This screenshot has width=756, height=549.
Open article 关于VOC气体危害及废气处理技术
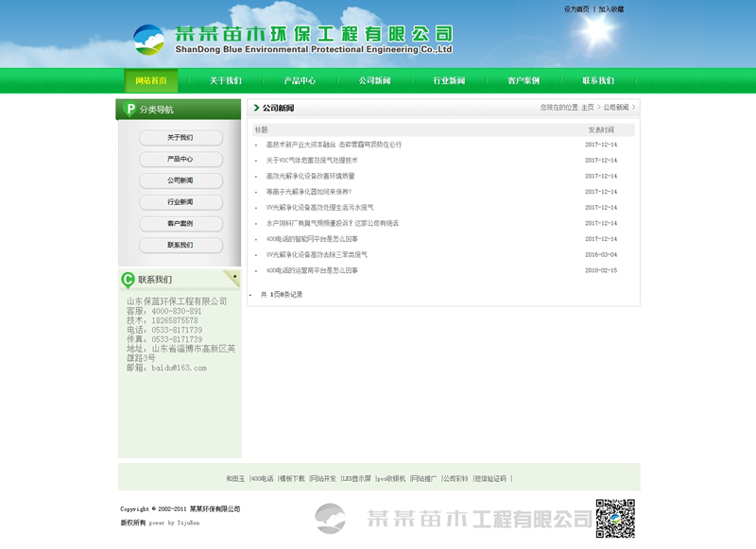(x=312, y=161)
